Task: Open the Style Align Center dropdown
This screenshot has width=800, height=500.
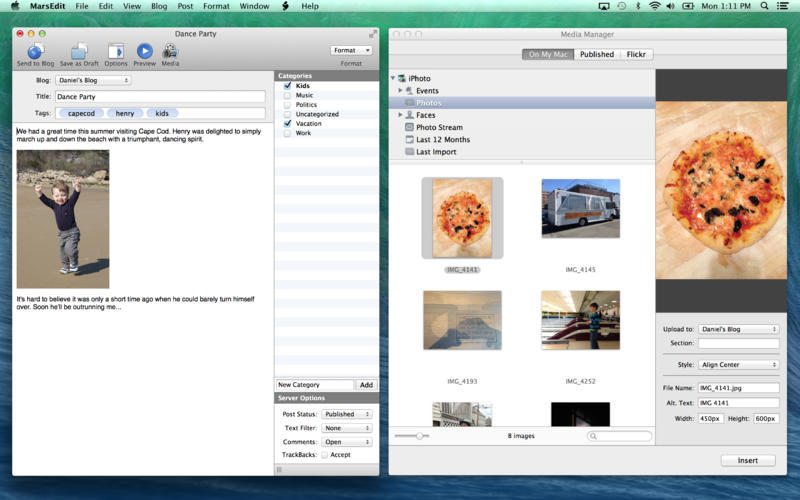Action: click(738, 365)
